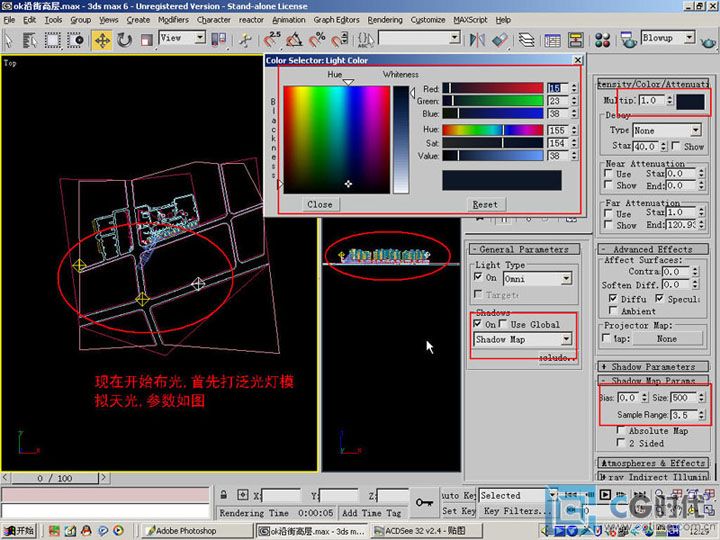Toggle Absolute Mode Transform Type-In icon
720x540 pixels.
click(x=243, y=495)
